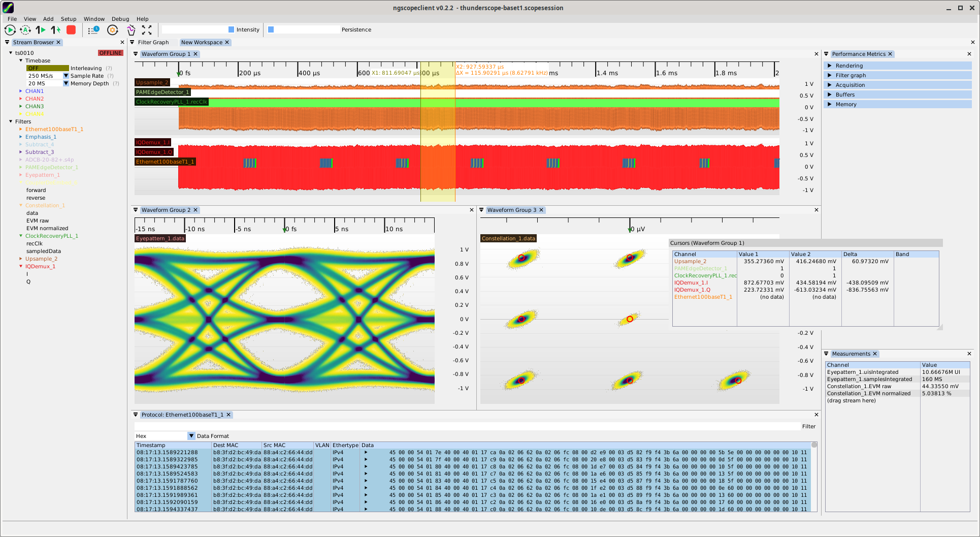980x537 pixels.
Task: Click the force trigger icon
Action: [56, 30]
